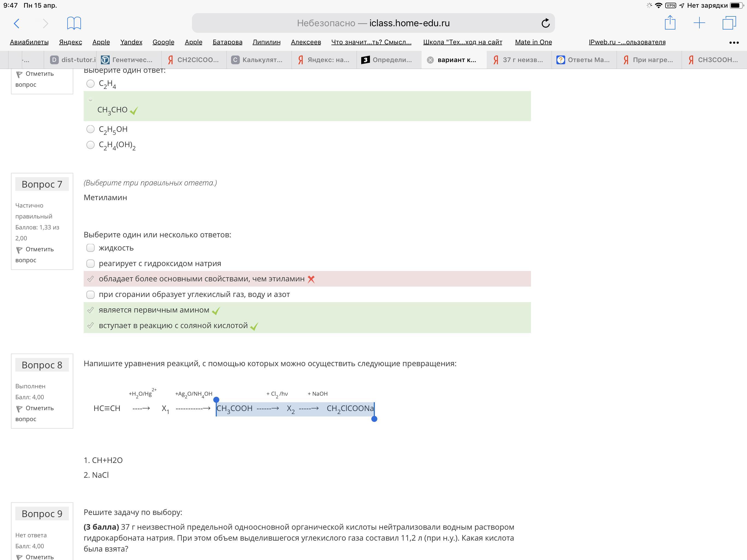Show tab overview icon
This screenshot has width=747, height=560.
click(729, 23)
